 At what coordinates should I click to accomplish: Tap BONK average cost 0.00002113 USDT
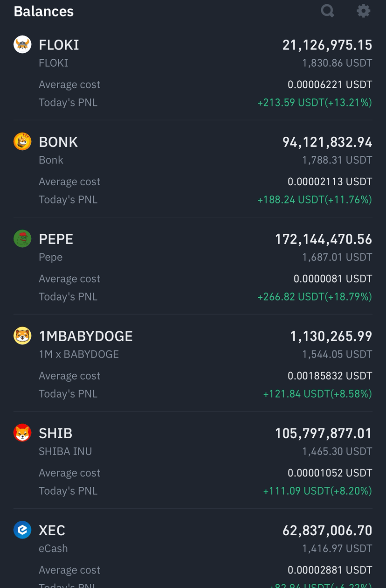tap(330, 182)
